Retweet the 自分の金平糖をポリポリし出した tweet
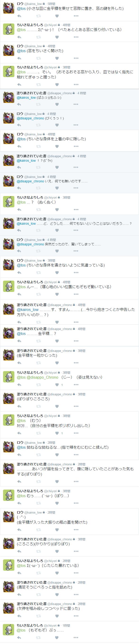Viewport: 139px width, 644px height. coord(38,433)
